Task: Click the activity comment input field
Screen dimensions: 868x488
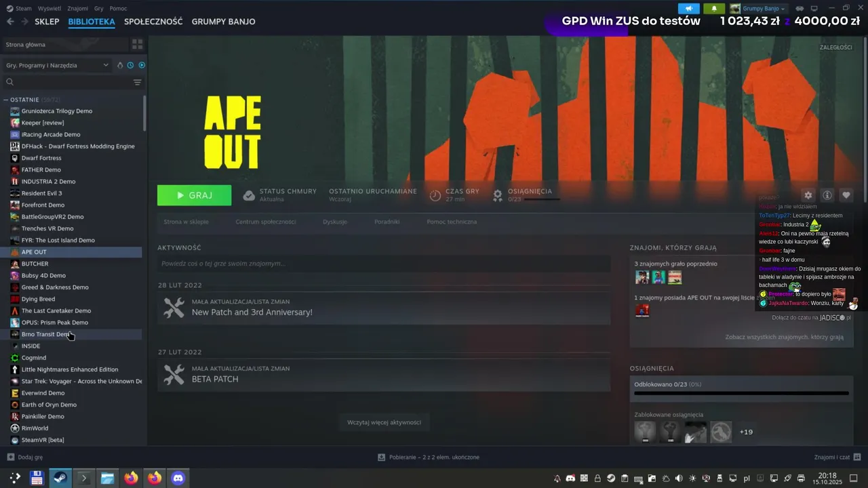Action: [x=384, y=263]
